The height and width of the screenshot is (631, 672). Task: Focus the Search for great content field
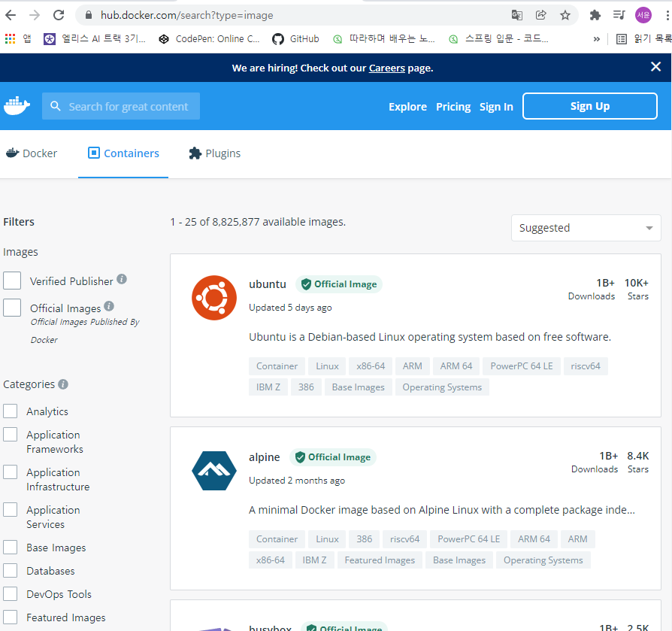(121, 106)
